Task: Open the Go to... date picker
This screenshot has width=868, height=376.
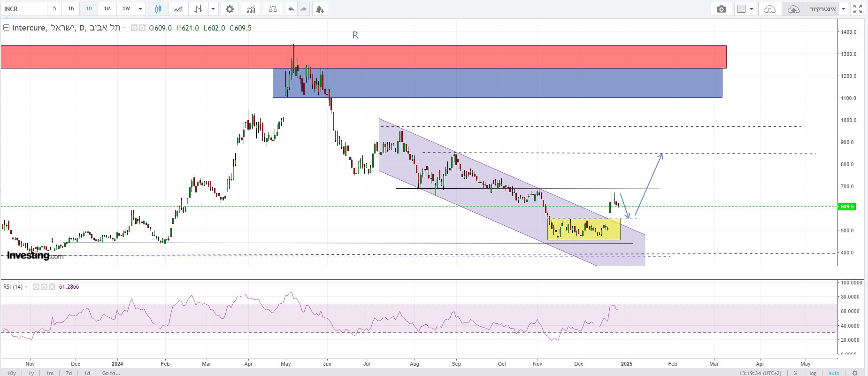Action: (x=111, y=373)
